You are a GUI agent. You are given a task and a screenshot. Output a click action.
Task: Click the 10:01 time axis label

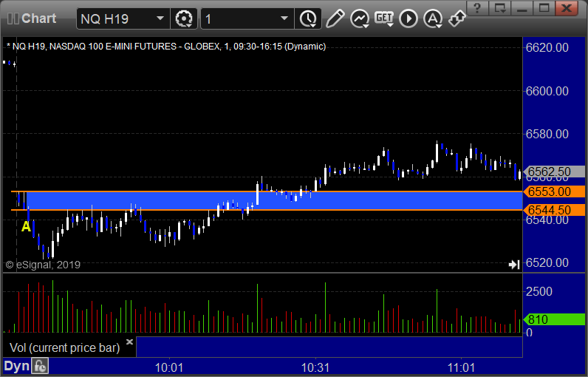(169, 367)
